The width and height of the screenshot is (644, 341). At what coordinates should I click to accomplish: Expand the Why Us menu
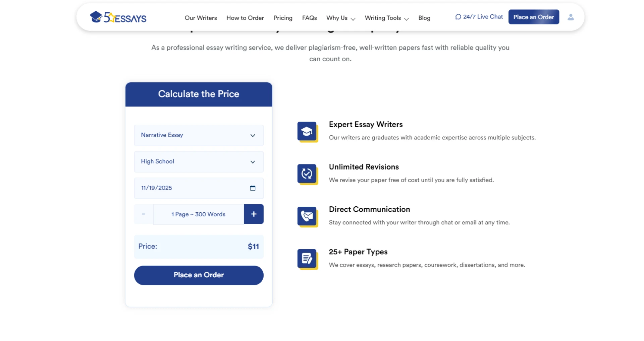(340, 18)
